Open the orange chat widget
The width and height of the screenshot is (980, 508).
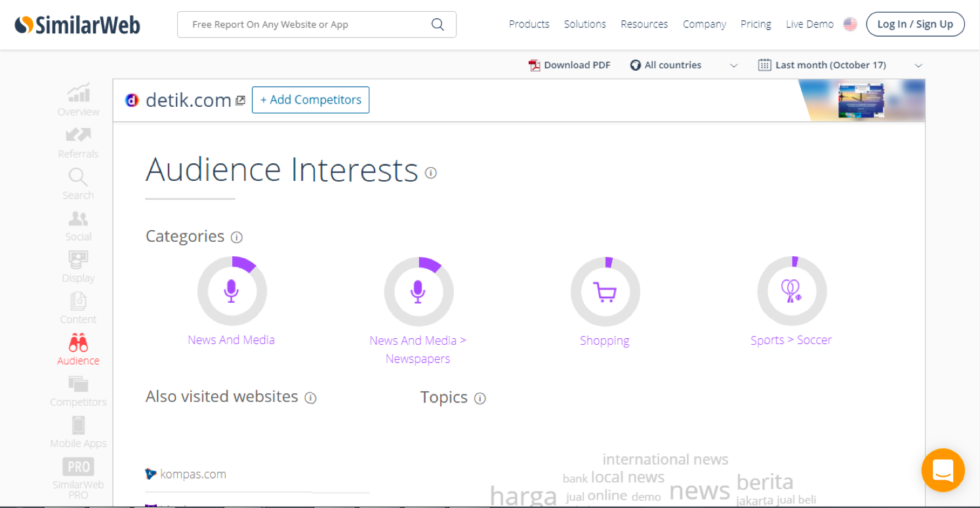tap(943, 470)
